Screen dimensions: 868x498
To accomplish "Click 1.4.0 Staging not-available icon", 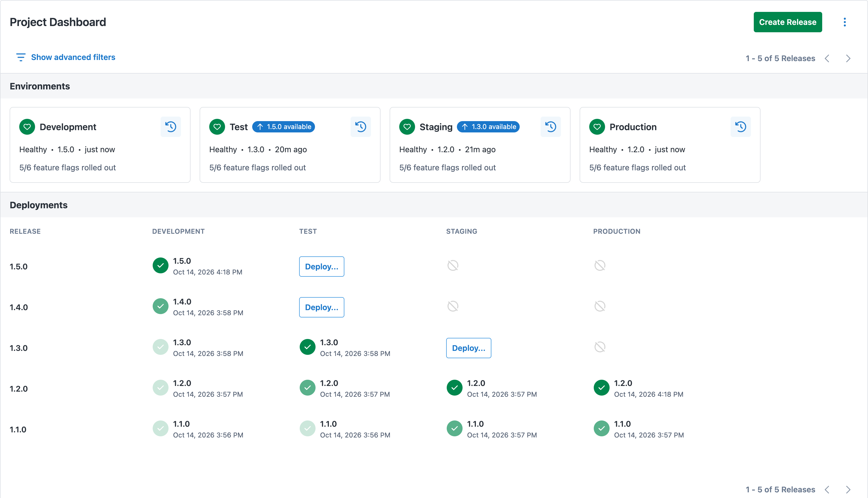I will click(x=453, y=306).
